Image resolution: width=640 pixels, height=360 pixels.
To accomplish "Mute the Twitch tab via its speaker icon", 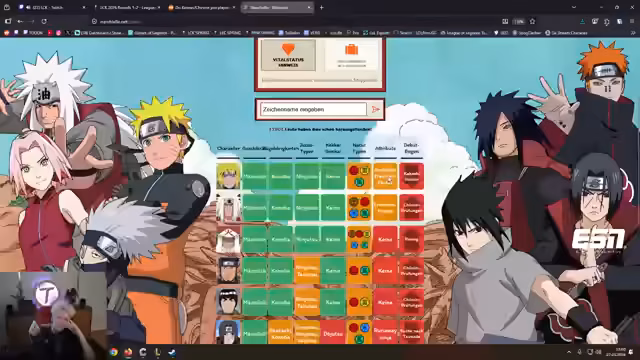I will 28,7.
